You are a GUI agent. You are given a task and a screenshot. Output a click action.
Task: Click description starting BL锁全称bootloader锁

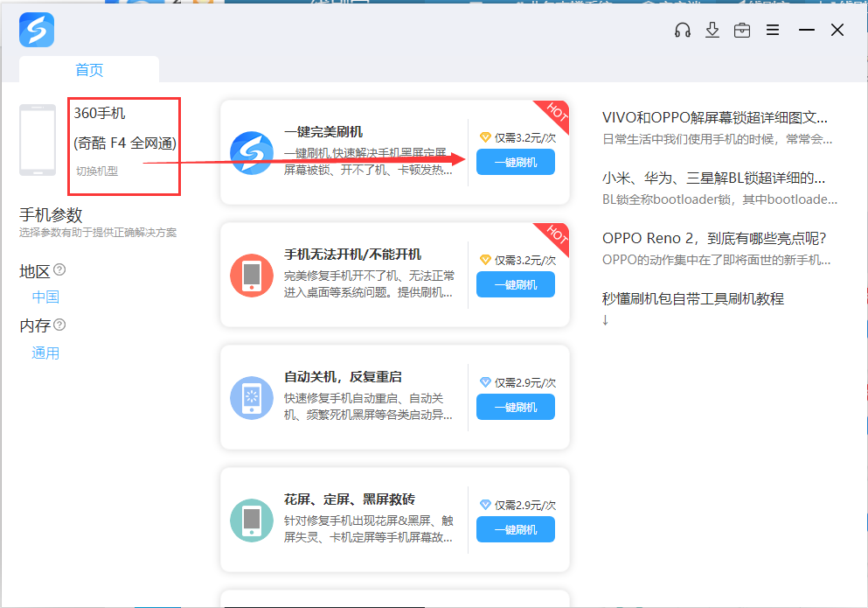pyautogui.click(x=719, y=199)
